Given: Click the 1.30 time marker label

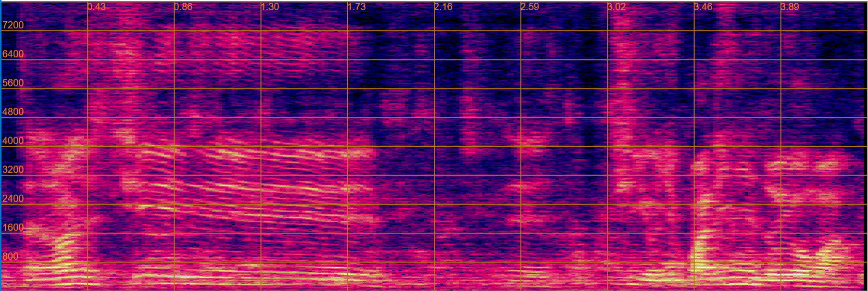Looking at the screenshot, I should [x=270, y=7].
